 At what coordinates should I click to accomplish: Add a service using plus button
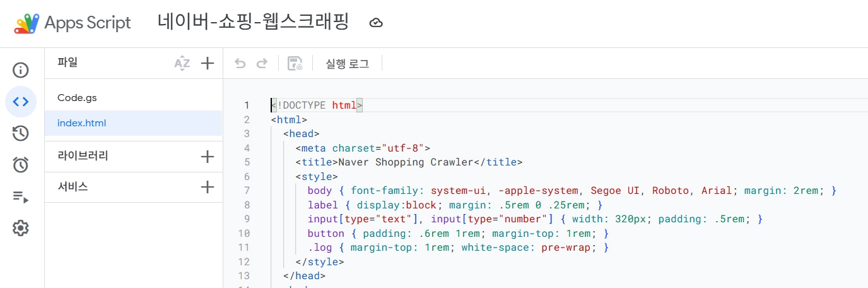coord(208,187)
